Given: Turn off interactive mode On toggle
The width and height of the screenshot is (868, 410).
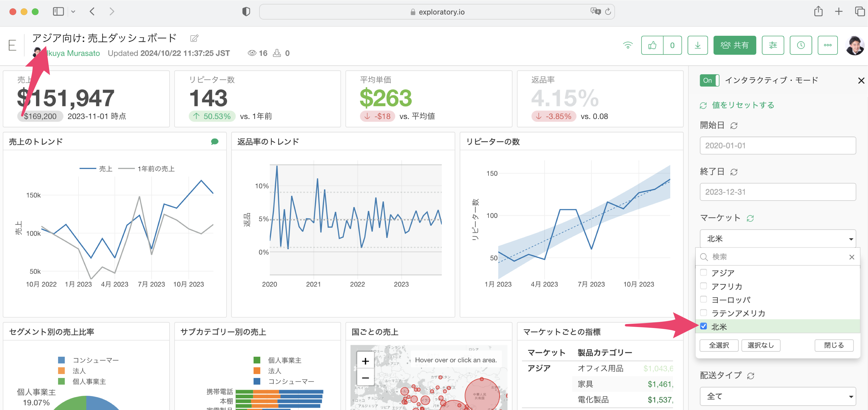Looking at the screenshot, I should [x=709, y=80].
